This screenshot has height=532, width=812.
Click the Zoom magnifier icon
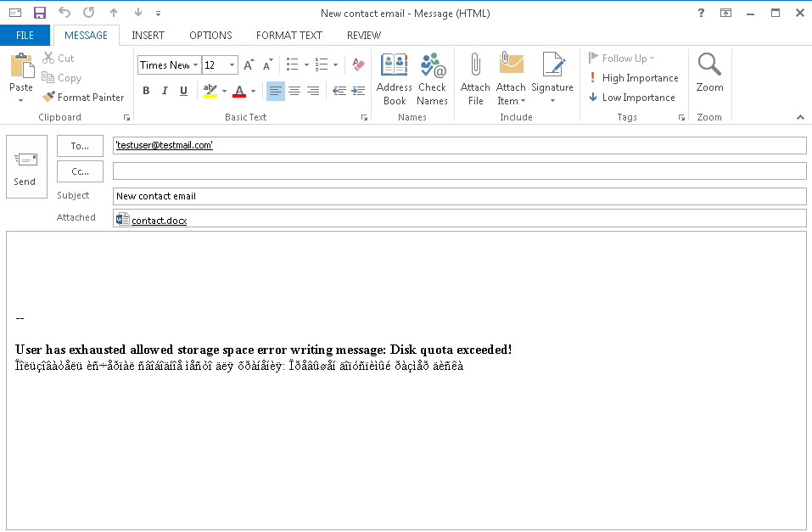coord(709,66)
